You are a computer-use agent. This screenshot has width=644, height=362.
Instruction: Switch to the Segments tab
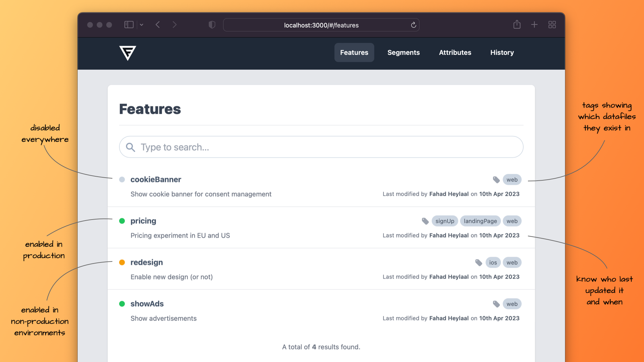pos(404,52)
